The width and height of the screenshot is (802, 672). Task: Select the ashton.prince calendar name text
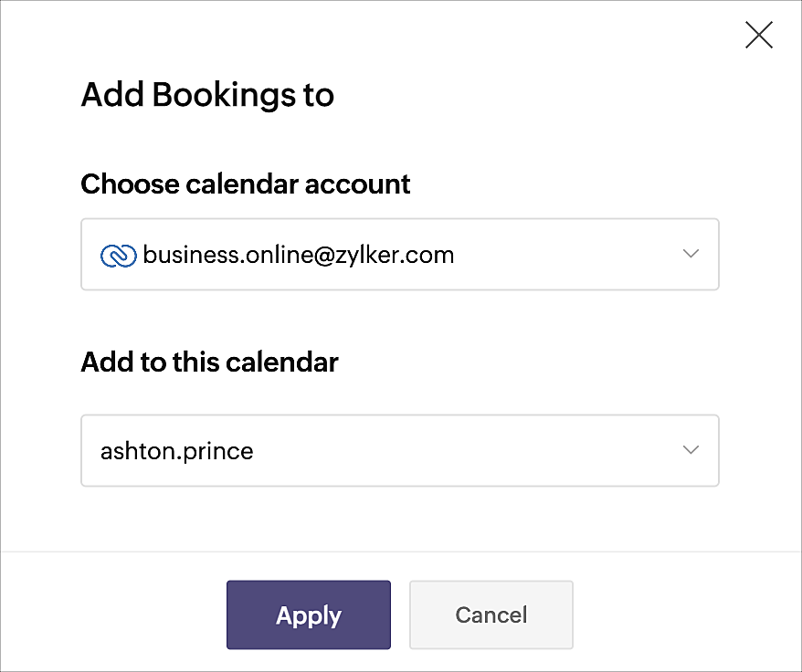[176, 452]
